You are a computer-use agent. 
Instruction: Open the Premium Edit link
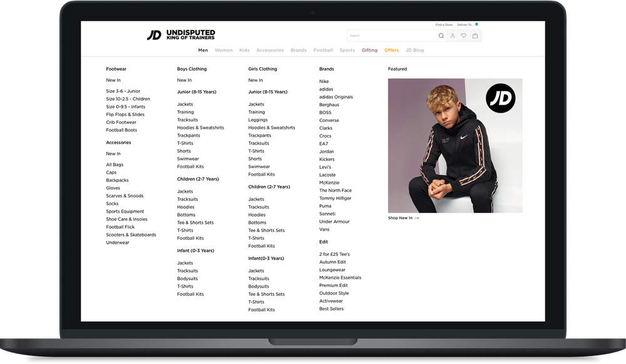[x=334, y=285]
